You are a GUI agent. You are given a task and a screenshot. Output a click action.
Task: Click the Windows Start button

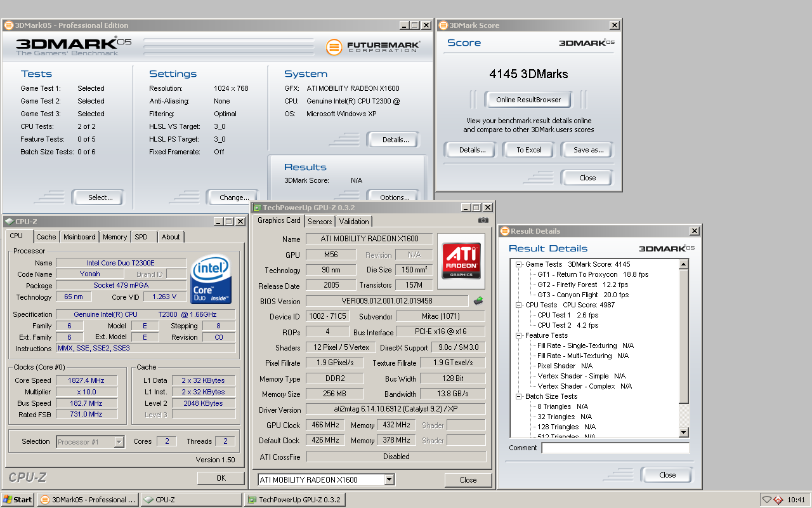point(18,500)
